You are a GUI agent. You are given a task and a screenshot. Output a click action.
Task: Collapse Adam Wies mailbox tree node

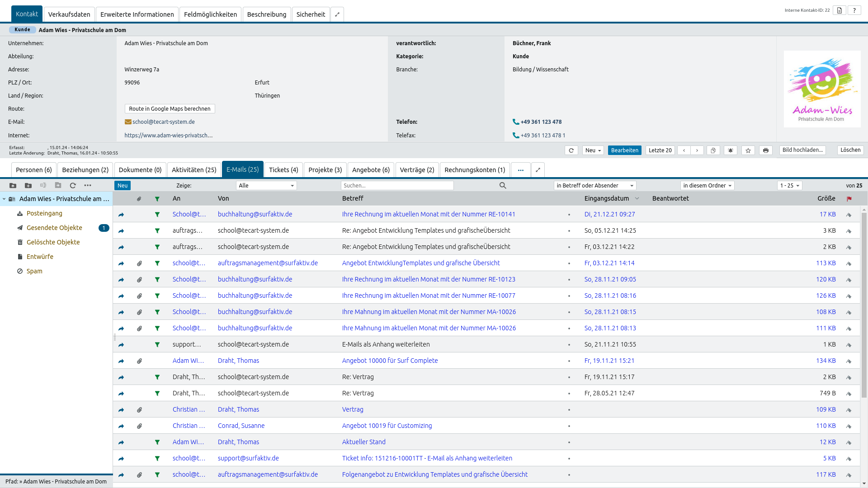(x=4, y=199)
